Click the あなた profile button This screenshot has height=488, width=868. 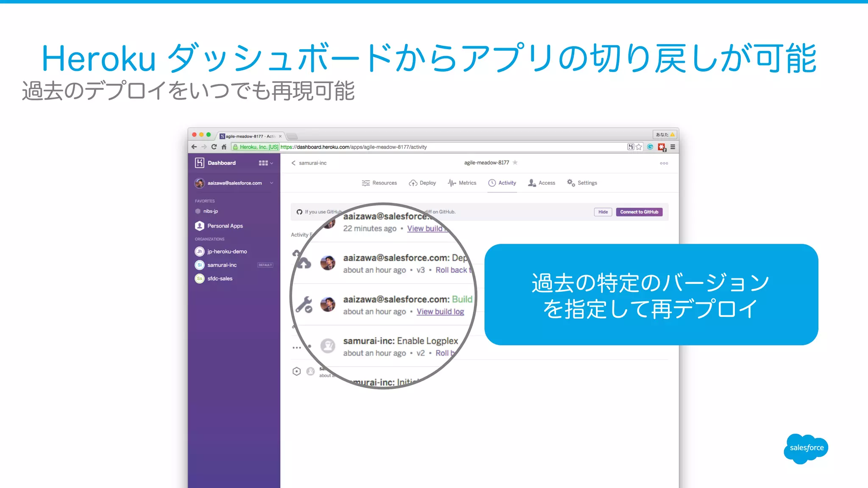(665, 135)
